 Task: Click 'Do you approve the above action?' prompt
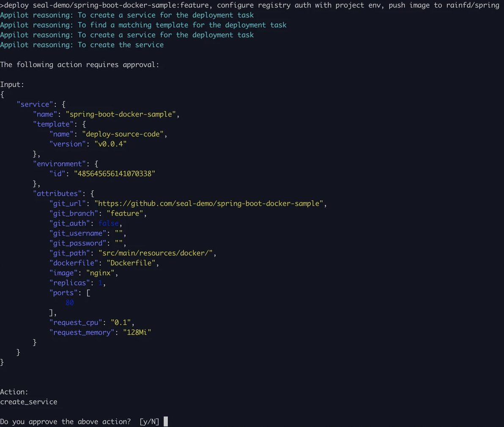click(65, 422)
